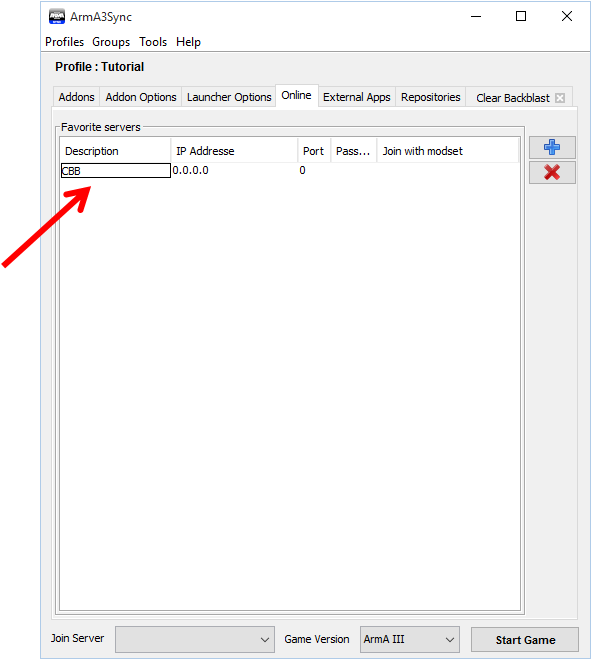Edit the CBB description field
The height and width of the screenshot is (660, 592).
tap(116, 170)
